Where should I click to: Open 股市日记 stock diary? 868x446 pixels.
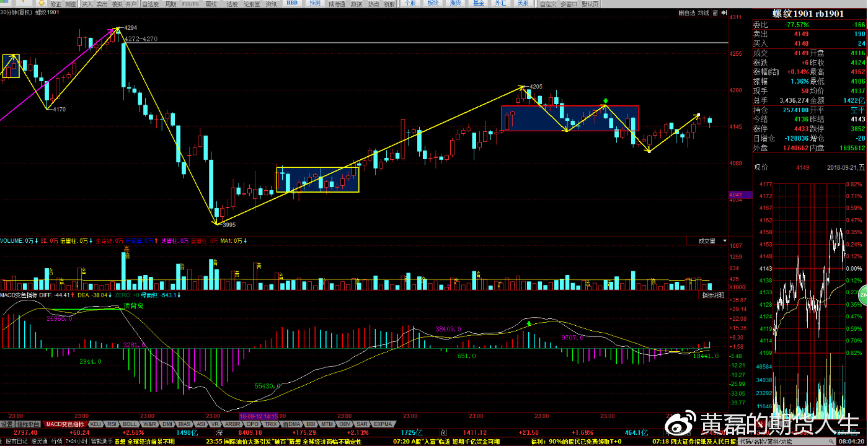click(16, 442)
